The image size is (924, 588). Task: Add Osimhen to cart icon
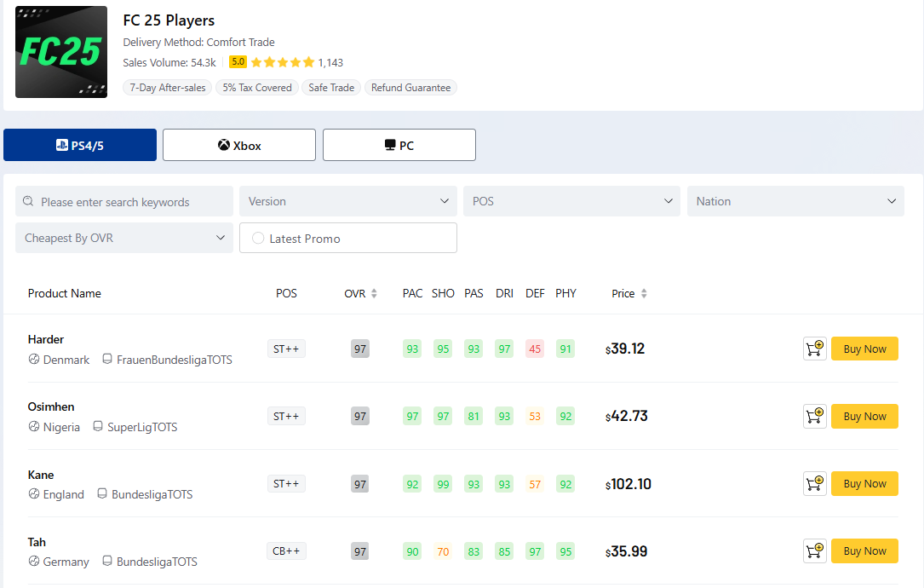814,416
